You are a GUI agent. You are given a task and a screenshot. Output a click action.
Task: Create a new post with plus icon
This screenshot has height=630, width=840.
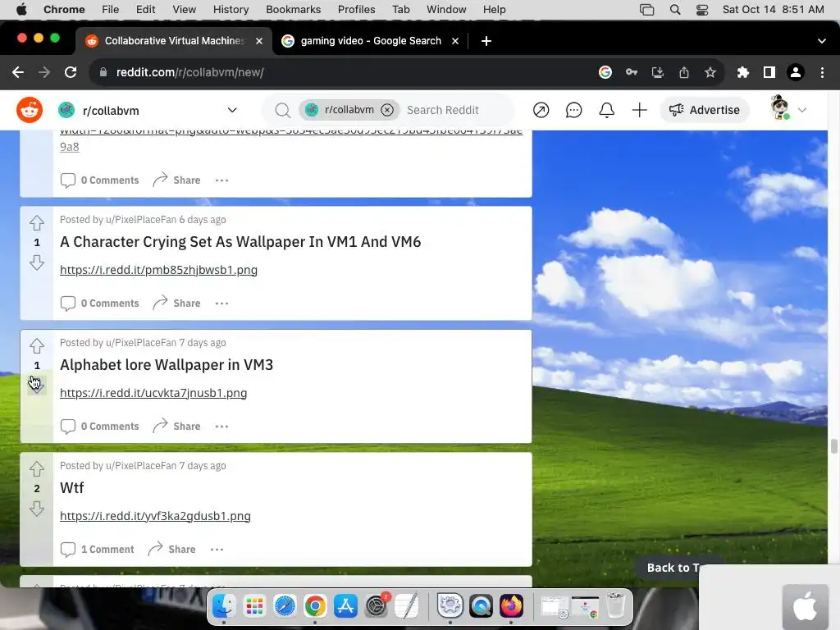click(639, 110)
